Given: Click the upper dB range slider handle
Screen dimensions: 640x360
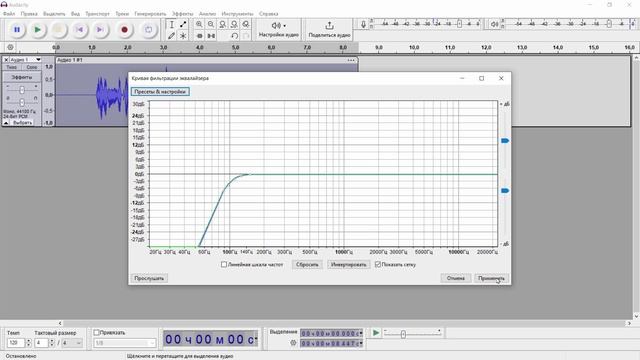Looking at the screenshot, I should click(505, 140).
